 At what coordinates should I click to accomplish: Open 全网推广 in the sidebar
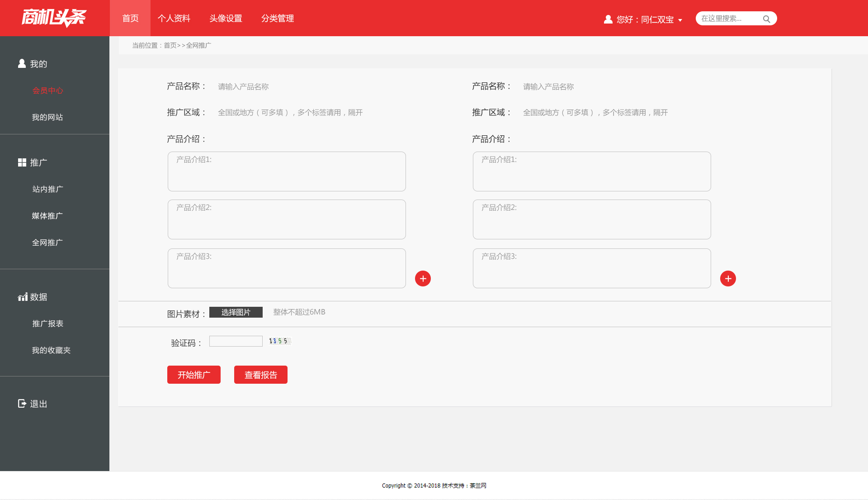(47, 243)
